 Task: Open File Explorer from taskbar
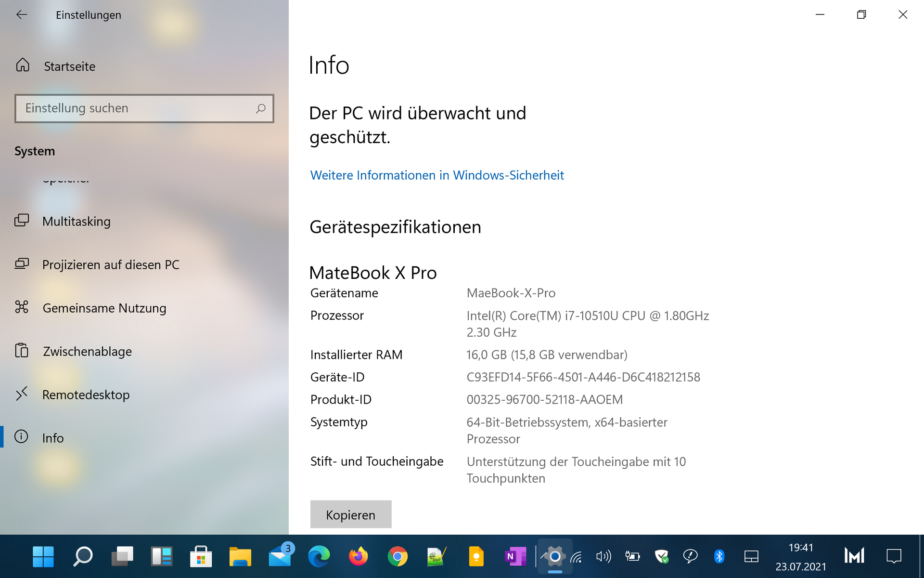[240, 557]
